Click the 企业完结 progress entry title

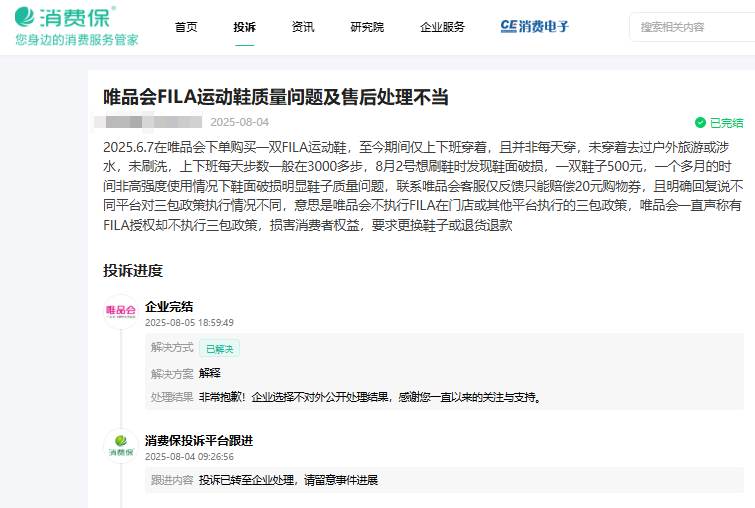point(169,306)
